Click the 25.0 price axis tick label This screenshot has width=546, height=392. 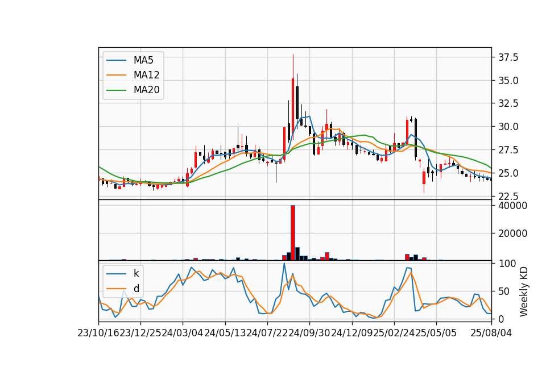[508, 173]
